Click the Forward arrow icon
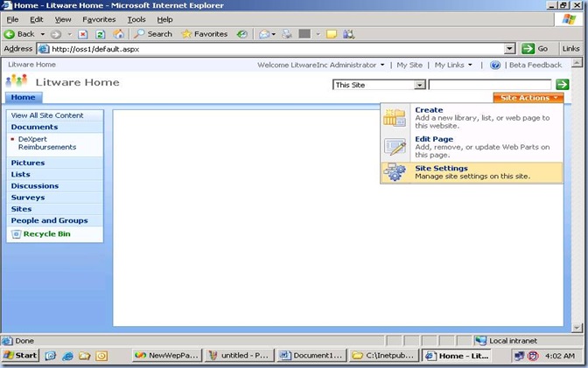This screenshot has width=588, height=368. coord(56,34)
